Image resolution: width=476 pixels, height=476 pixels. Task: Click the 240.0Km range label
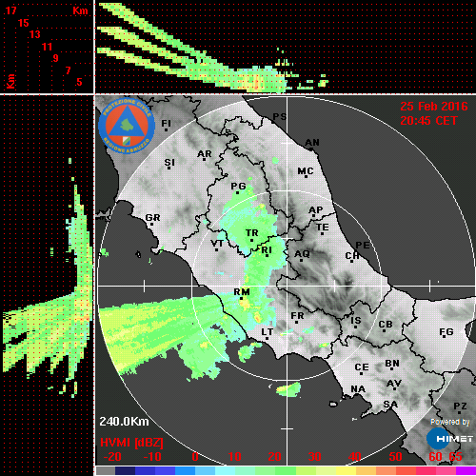point(124,422)
